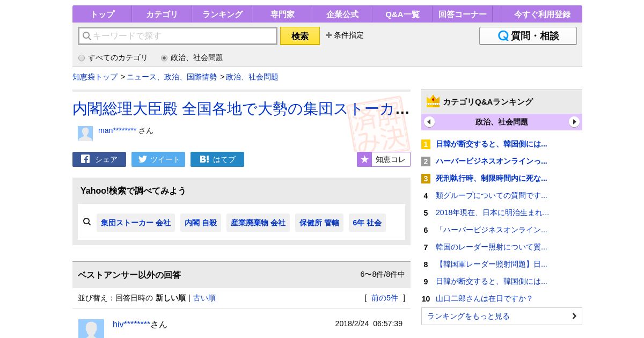
Task: Open ニュース、政治、国際情勢 breadcrumb
Action: pyautogui.click(x=172, y=77)
